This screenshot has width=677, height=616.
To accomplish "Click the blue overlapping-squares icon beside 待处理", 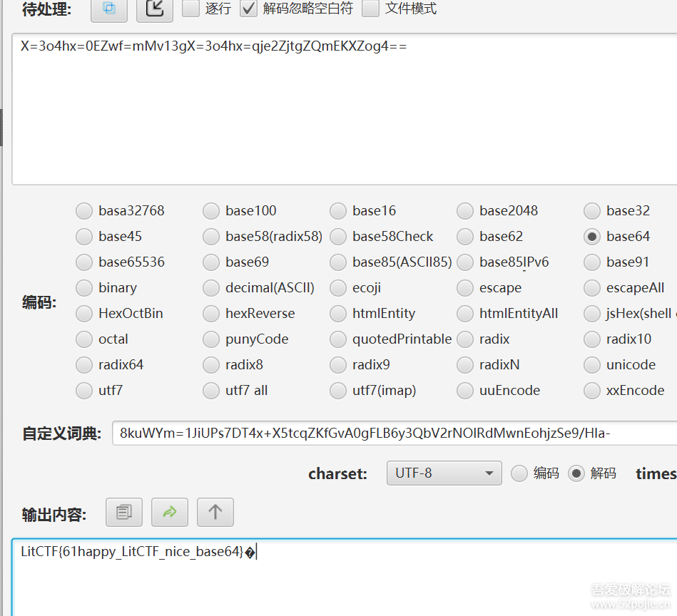I will 109,9.
